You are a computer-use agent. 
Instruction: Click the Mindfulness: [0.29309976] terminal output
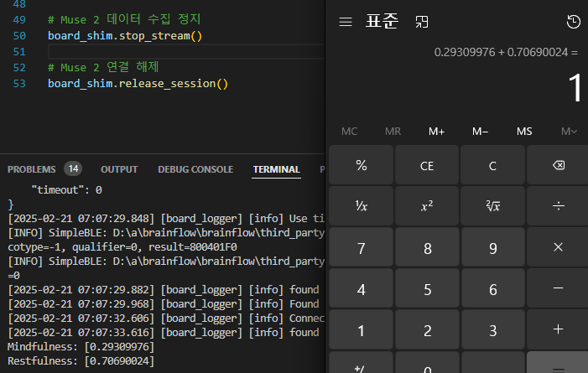click(81, 347)
